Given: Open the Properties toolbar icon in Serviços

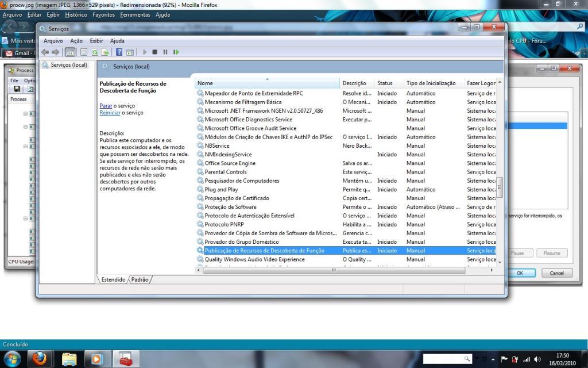Looking at the screenshot, I should tap(84, 52).
